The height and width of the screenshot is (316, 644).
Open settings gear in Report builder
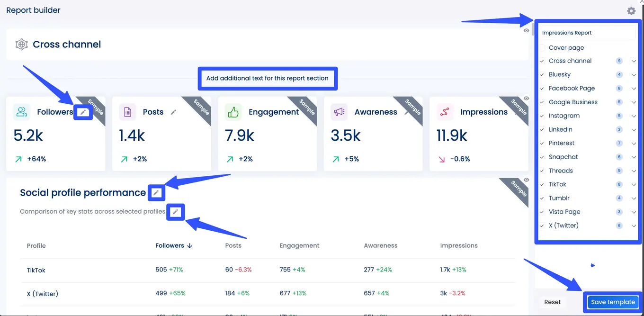pyautogui.click(x=631, y=11)
